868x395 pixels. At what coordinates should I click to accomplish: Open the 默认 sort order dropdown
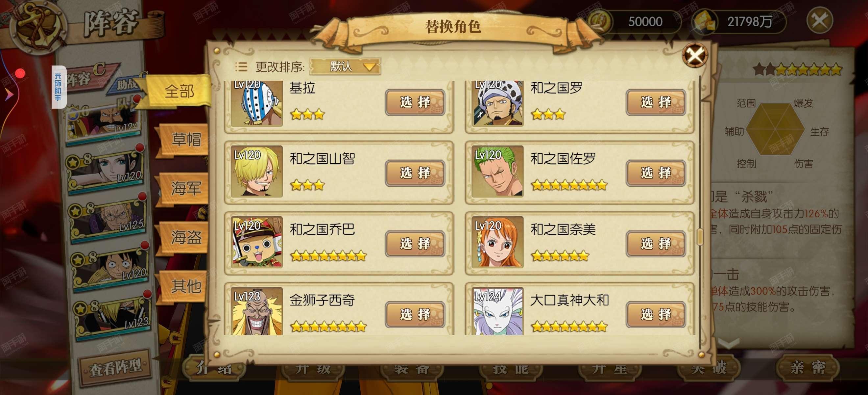[x=345, y=66]
